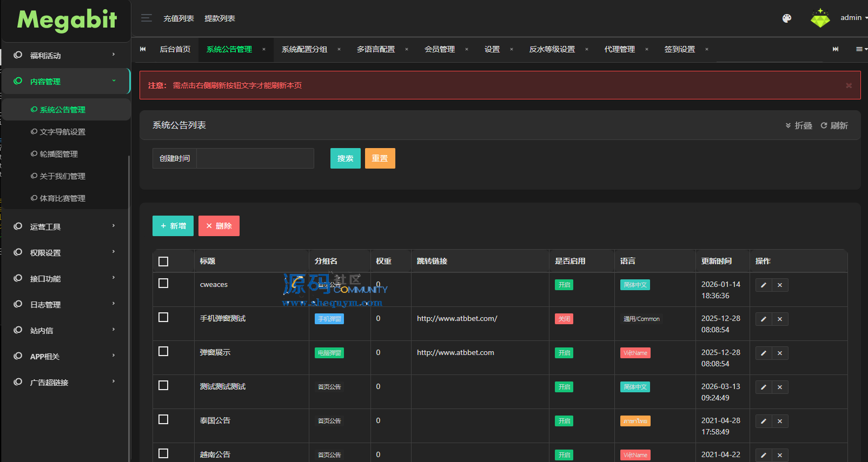Check the box for cweaces row
The width and height of the screenshot is (868, 462).
pyautogui.click(x=163, y=284)
